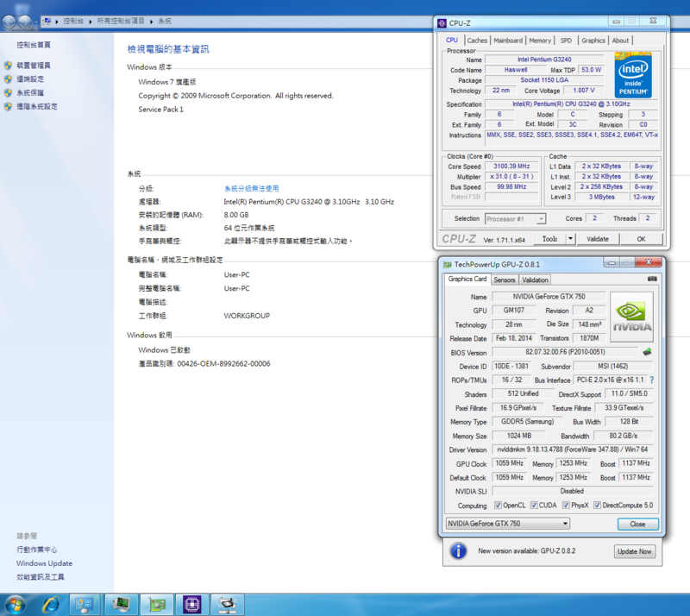
Task: Select the CPU tab in CPU-Z
Action: point(452,40)
